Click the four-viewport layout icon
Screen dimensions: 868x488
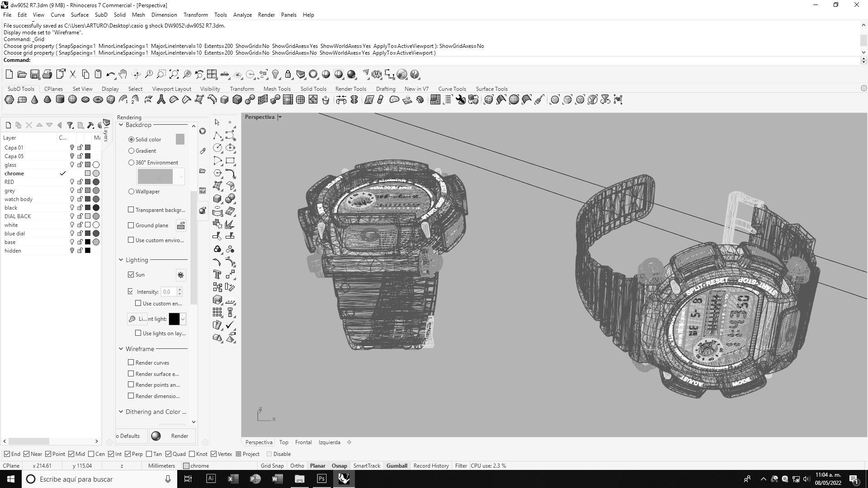[x=212, y=75]
